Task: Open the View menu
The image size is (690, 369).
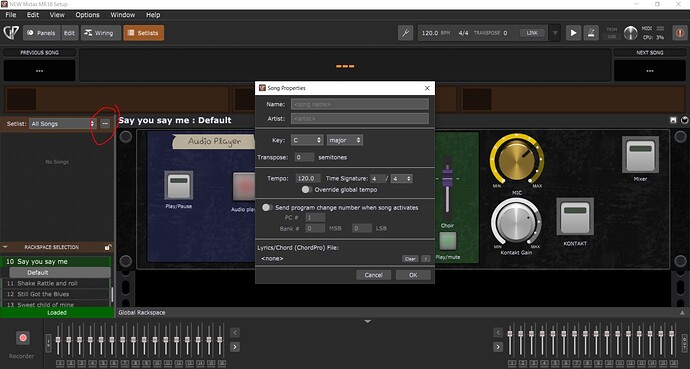Action: pos(57,15)
